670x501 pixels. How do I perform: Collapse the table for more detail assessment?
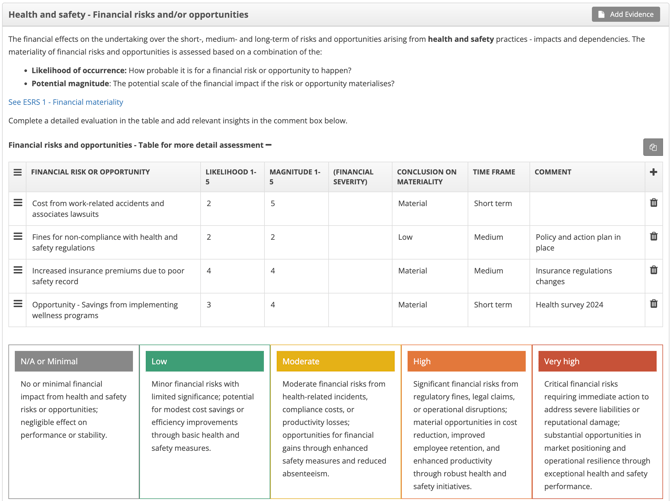268,145
